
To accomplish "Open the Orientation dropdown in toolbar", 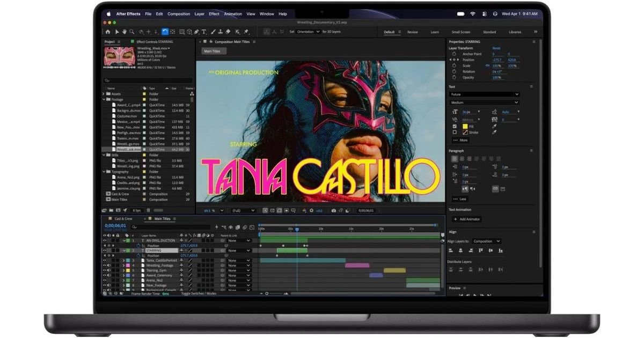I will point(309,32).
